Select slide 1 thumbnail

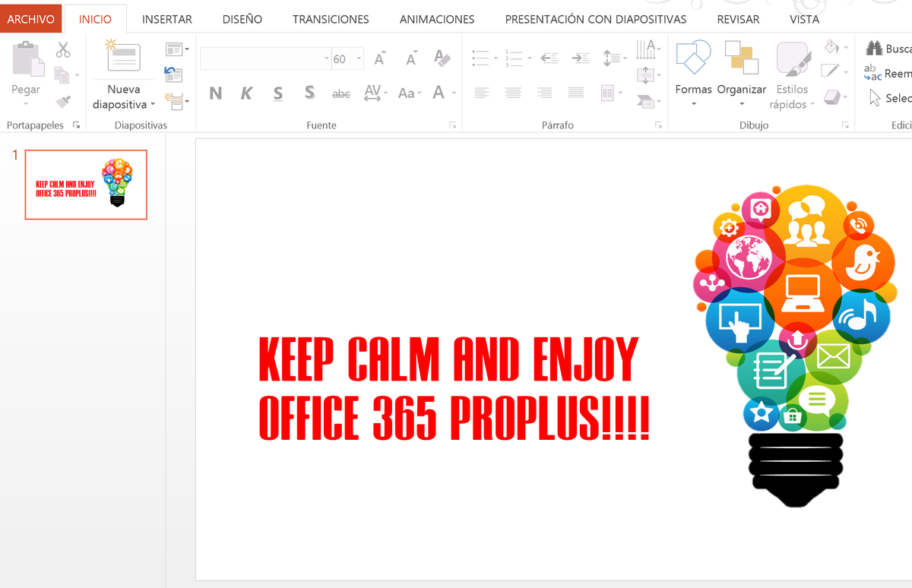(x=86, y=185)
